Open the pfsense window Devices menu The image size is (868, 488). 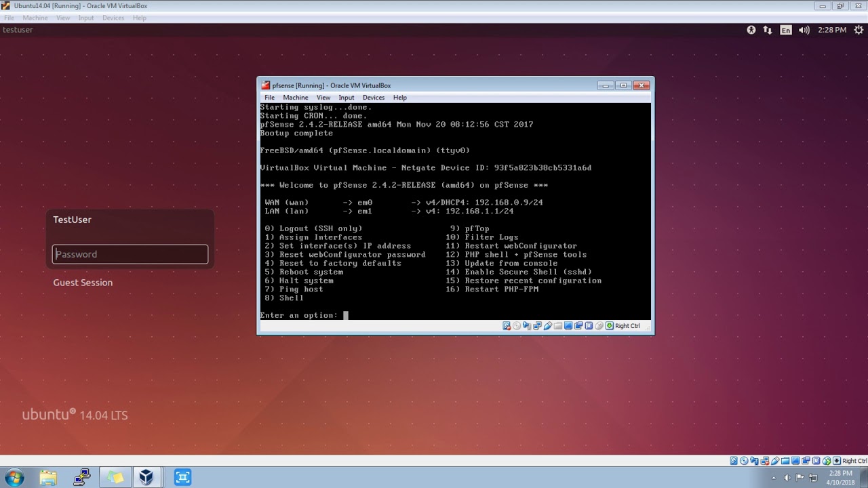tap(374, 98)
